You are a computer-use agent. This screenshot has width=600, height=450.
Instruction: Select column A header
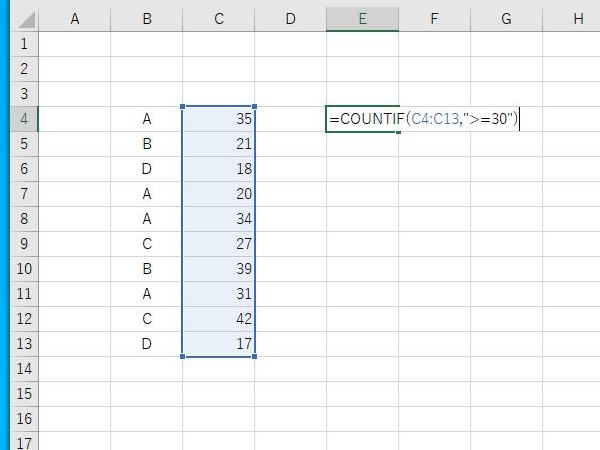pos(75,19)
